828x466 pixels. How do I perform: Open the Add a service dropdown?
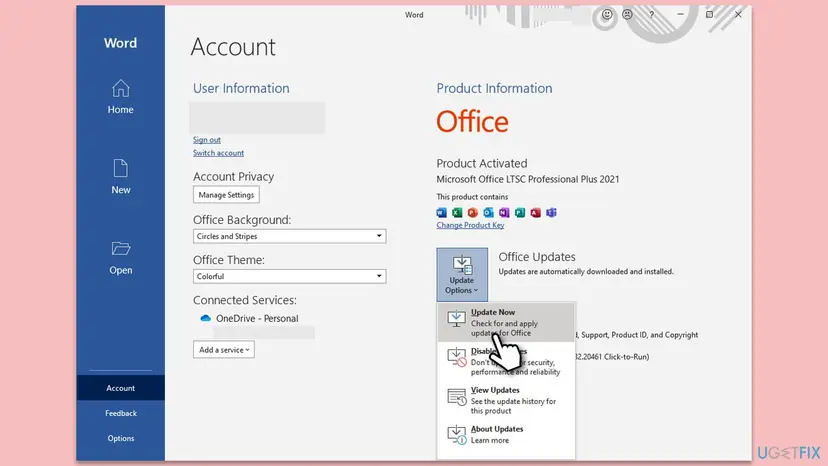coord(224,350)
